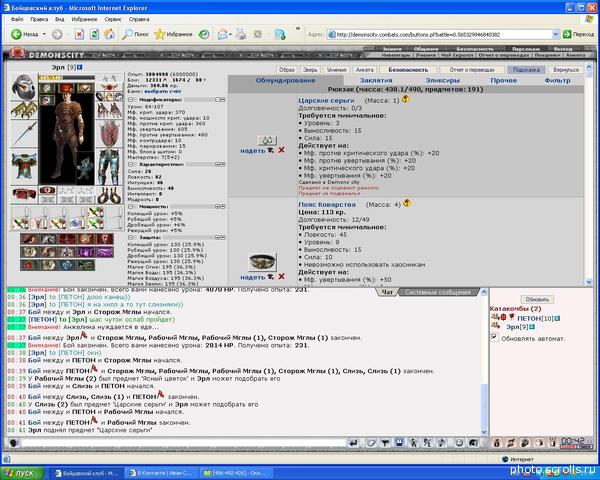This screenshot has height=480, width=600.
Task: Delete Пояс Коварства via red X icon
Action: [281, 276]
